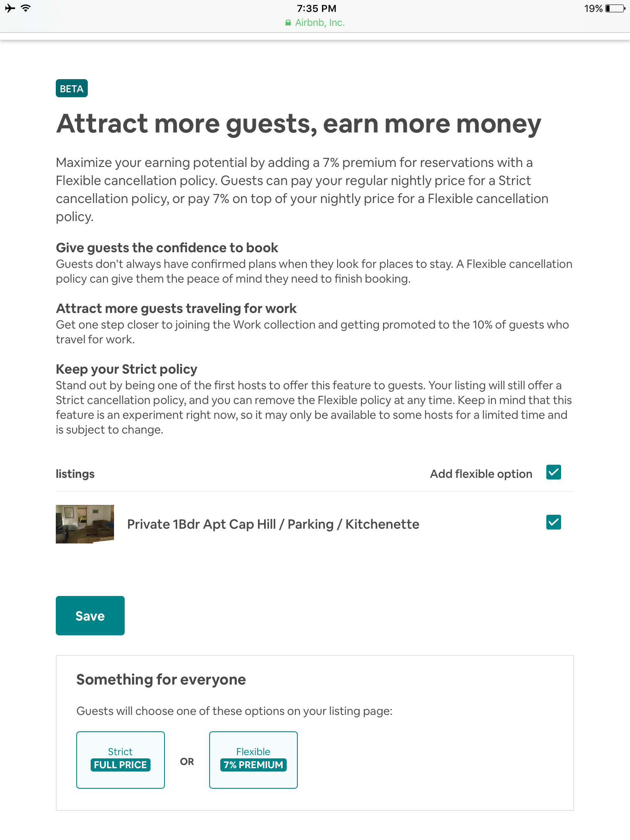Screen dimensions: 630x840
Task: Tap the battery indicator icon
Action: click(615, 8)
